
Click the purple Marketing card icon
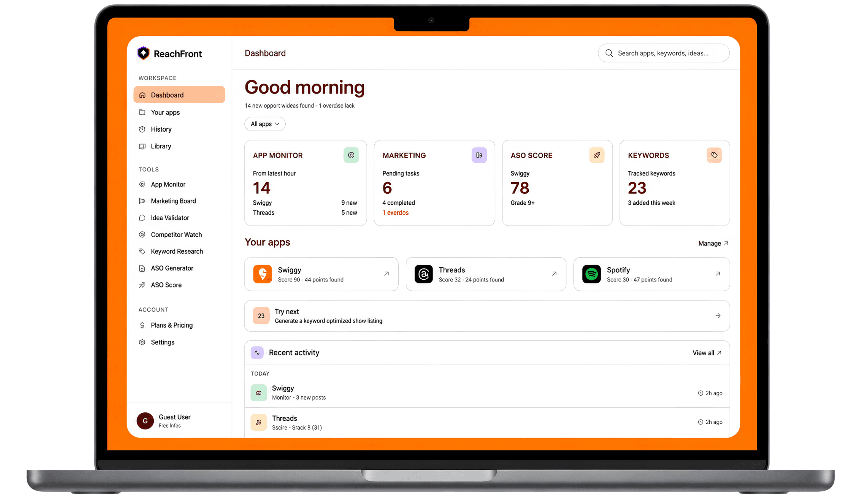pos(479,155)
